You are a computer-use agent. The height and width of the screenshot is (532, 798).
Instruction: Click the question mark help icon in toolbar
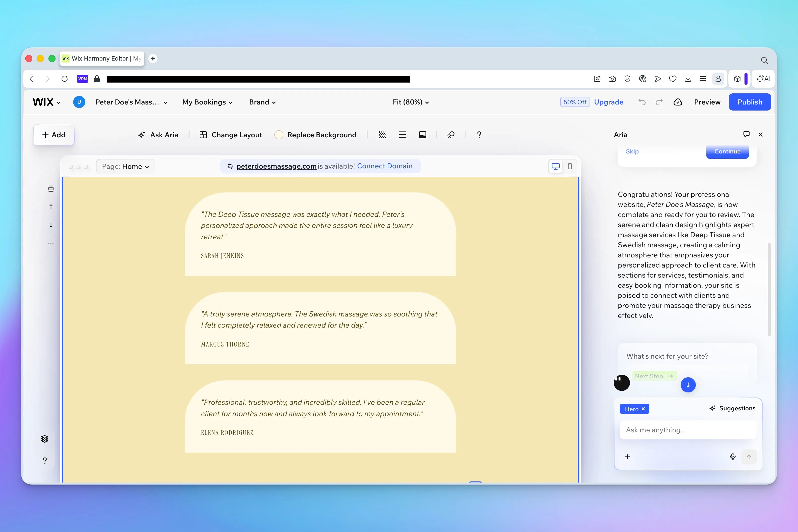coord(479,135)
